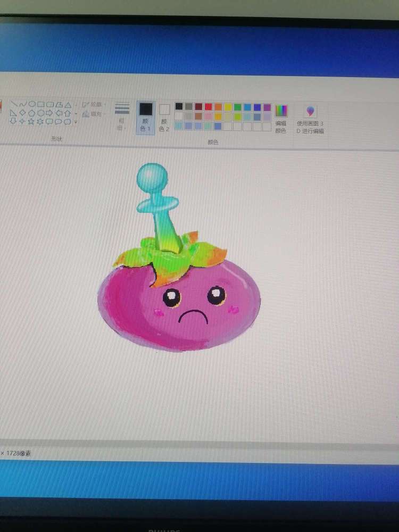Select the Oval shape tool
Screen dimensions: 399x532
tap(32, 104)
